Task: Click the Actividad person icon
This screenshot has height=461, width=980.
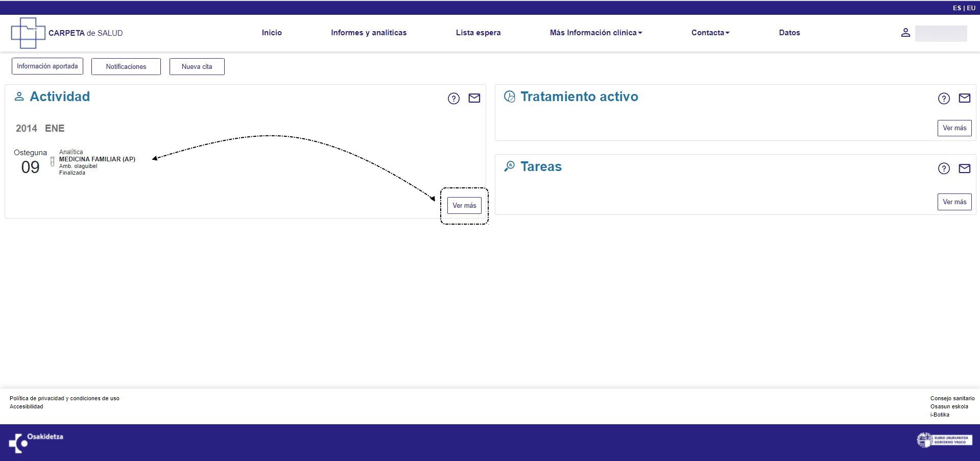Action: pos(19,96)
